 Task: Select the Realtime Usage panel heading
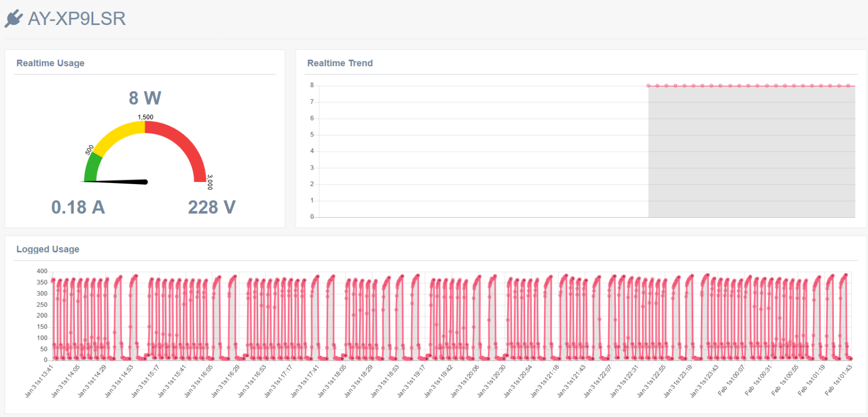coord(50,63)
